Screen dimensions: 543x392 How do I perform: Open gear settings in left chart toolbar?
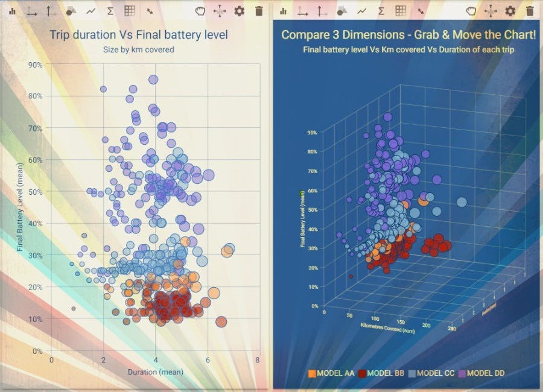(x=240, y=11)
